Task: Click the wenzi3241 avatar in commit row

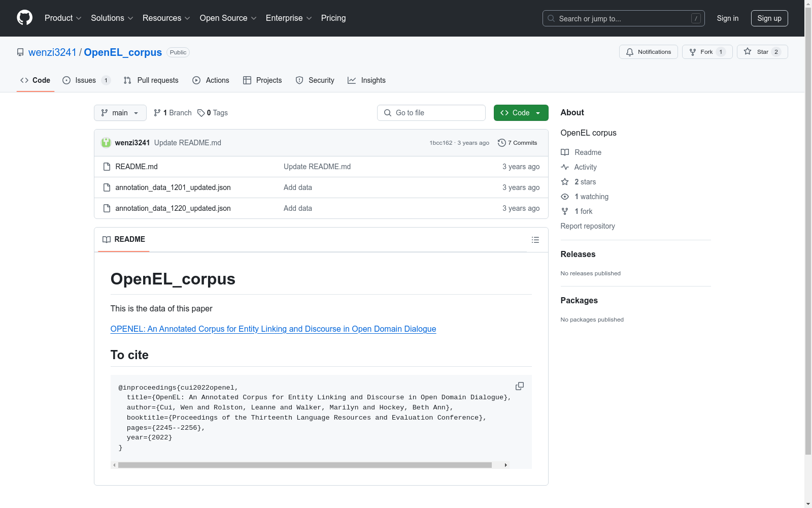Action: pyautogui.click(x=106, y=143)
